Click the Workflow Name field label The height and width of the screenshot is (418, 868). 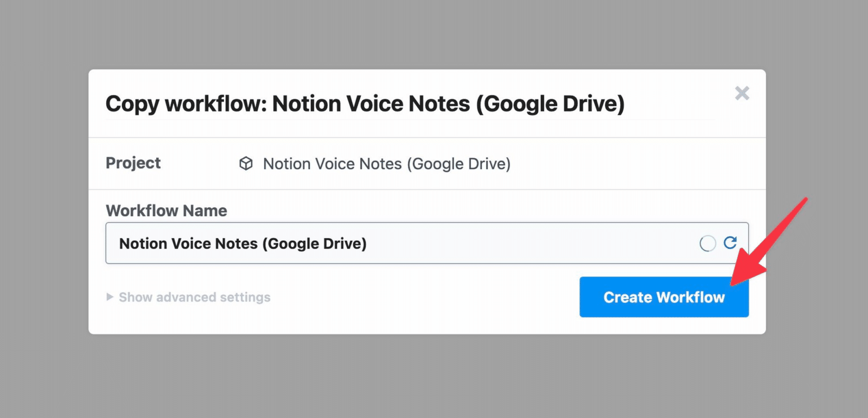point(166,210)
